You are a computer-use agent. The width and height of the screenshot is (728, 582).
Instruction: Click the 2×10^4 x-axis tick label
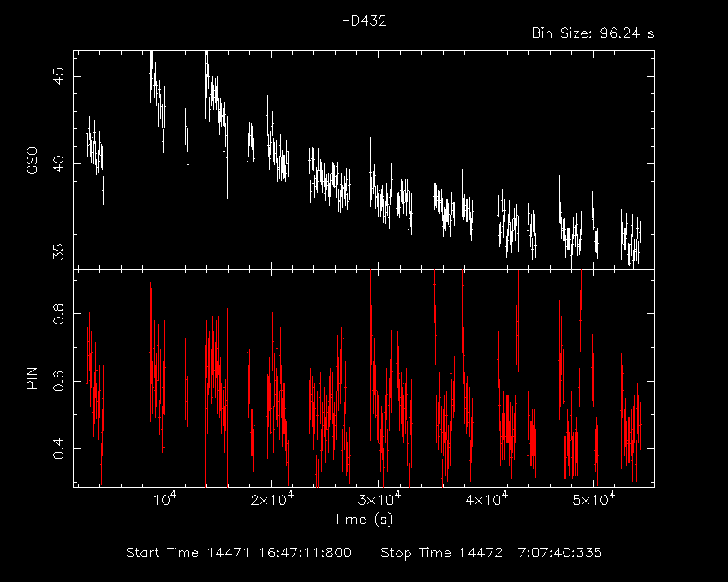(272, 499)
